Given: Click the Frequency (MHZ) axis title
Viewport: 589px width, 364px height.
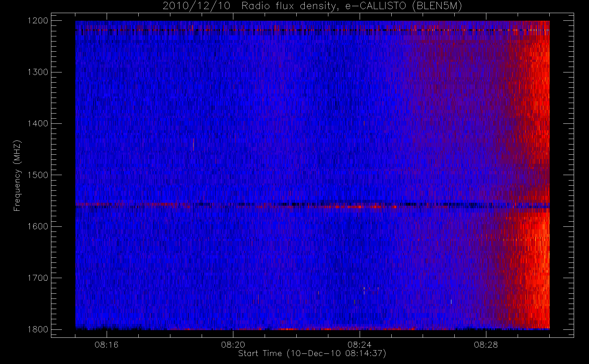Looking at the screenshot, I should (x=17, y=175).
